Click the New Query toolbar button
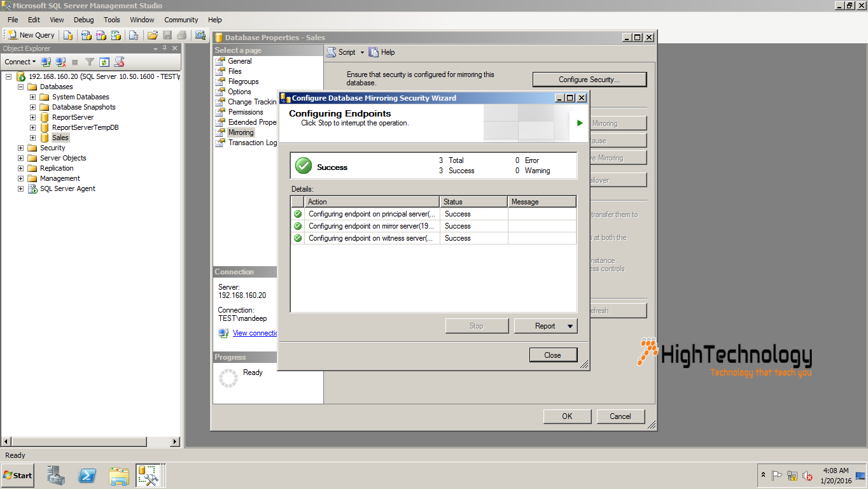Image resolution: width=868 pixels, height=489 pixels. click(31, 35)
